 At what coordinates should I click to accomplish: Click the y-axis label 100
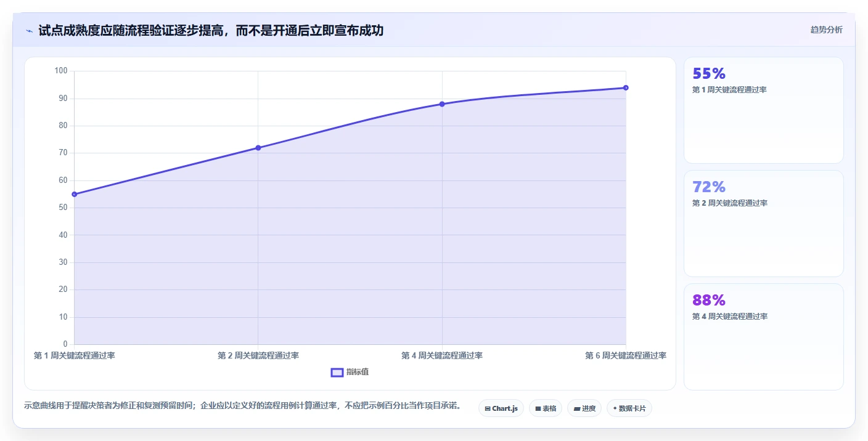(x=60, y=71)
